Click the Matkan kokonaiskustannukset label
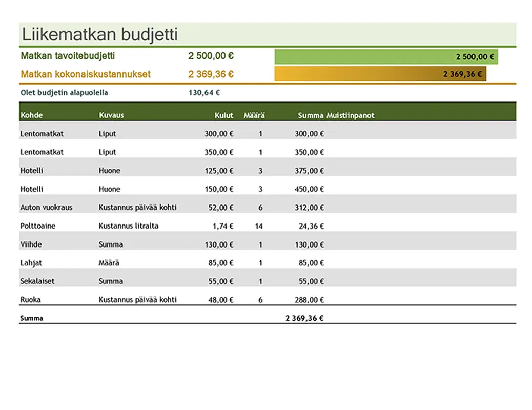The height and width of the screenshot is (410, 532). point(86,74)
